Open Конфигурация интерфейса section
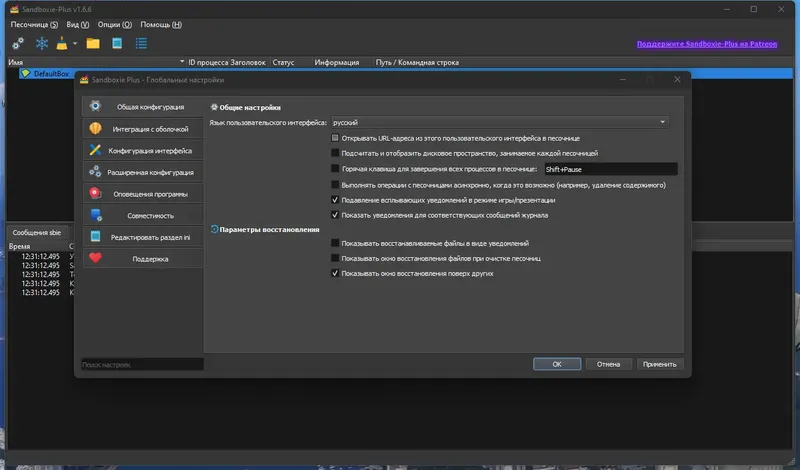 tap(143, 151)
